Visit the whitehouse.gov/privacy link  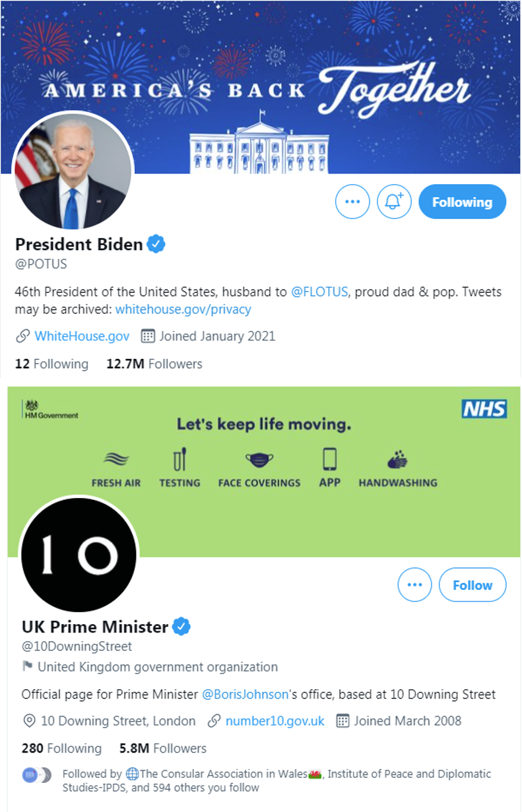pos(183,309)
